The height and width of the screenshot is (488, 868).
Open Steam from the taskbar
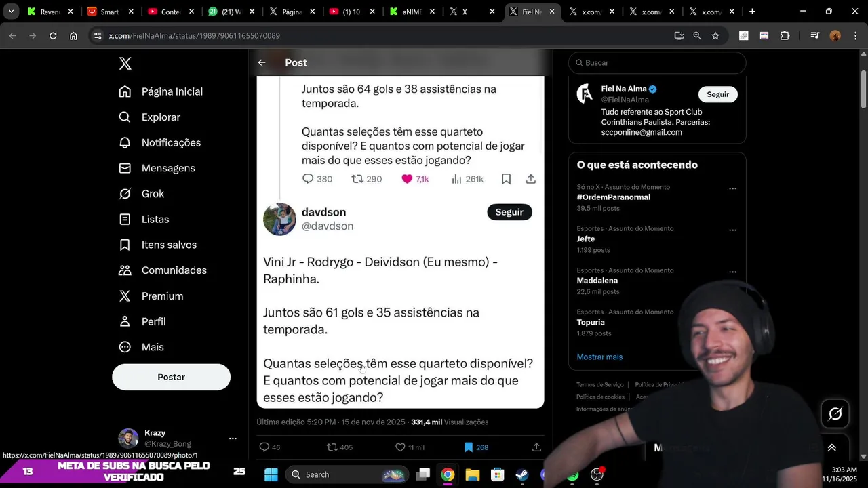pyautogui.click(x=522, y=474)
